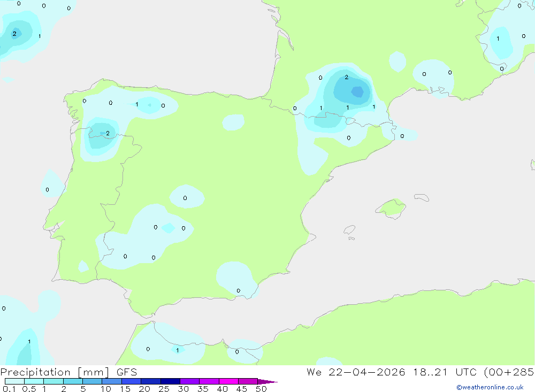Click the 'Precipitation [mm]' title text
535x392 pixels.
click(55, 373)
